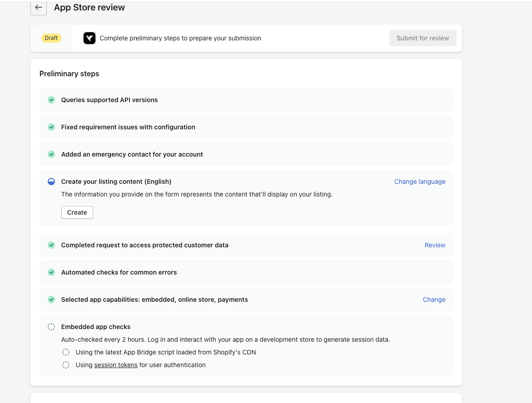
Task: Click green checkmark beside emergency contact step
Action: (x=51, y=154)
